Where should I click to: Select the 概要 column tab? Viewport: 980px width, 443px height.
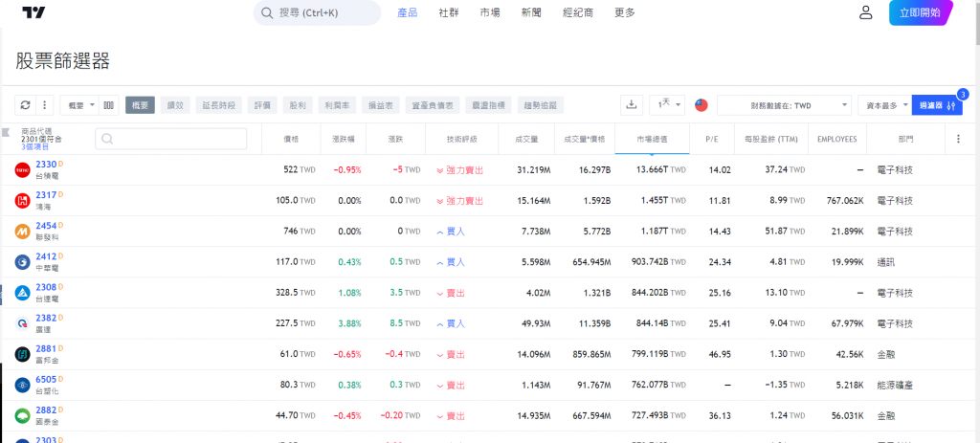click(x=140, y=105)
